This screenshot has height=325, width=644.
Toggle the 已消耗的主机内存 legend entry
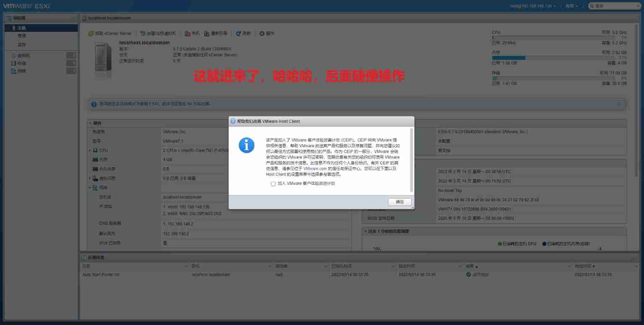click(566, 244)
